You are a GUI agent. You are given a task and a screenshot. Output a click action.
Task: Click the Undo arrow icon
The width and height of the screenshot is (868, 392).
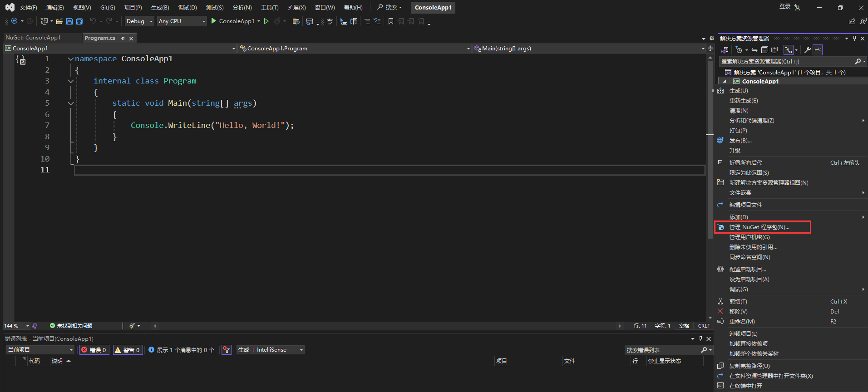click(x=93, y=21)
